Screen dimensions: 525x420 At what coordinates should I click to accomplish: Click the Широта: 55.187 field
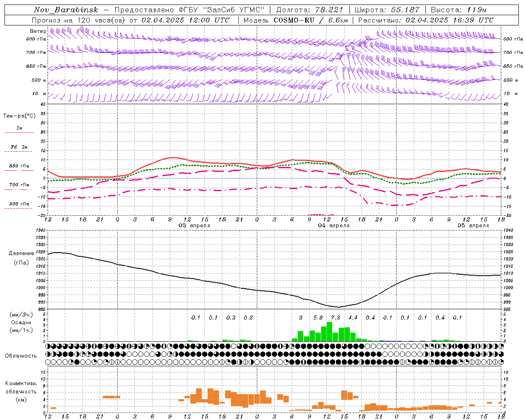[x=387, y=10]
